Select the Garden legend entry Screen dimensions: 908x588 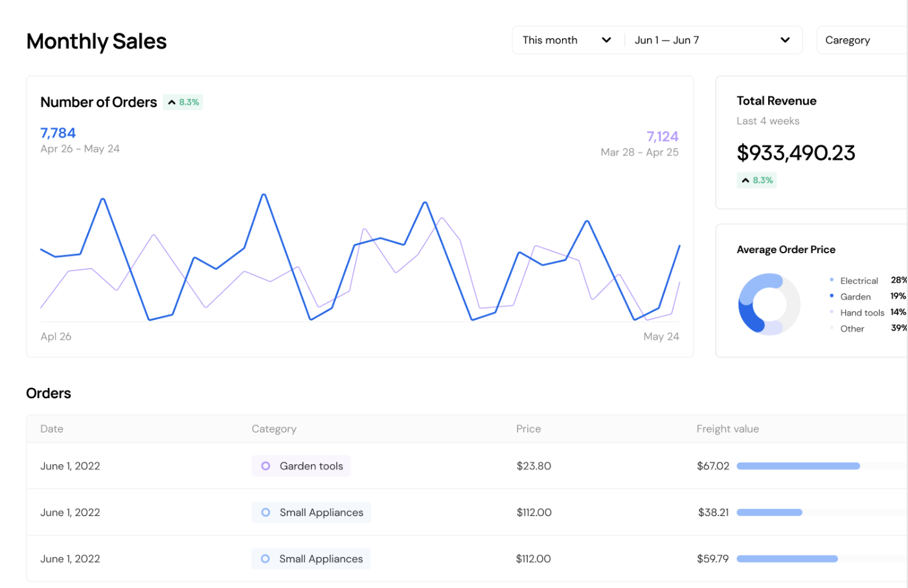(x=855, y=297)
